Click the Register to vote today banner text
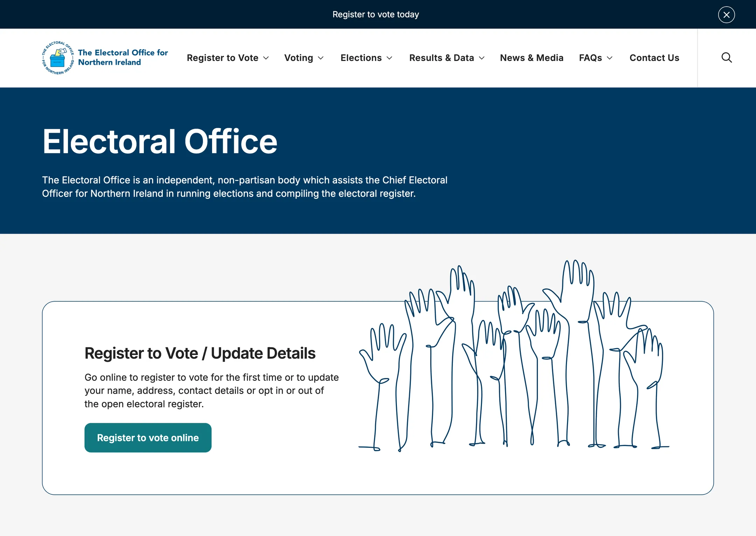The image size is (756, 536). coord(376,14)
